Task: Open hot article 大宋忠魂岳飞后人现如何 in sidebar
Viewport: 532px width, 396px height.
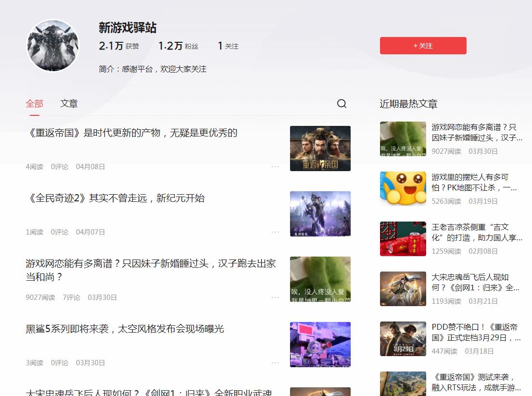Action: tap(475, 283)
